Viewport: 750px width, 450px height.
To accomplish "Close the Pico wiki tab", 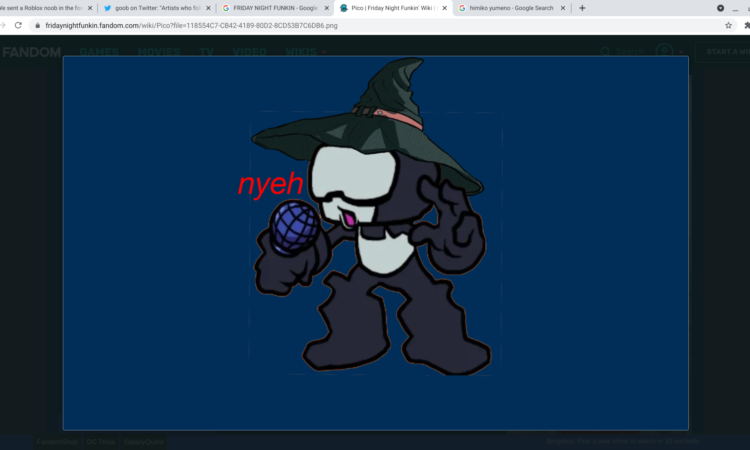I will [x=445, y=8].
